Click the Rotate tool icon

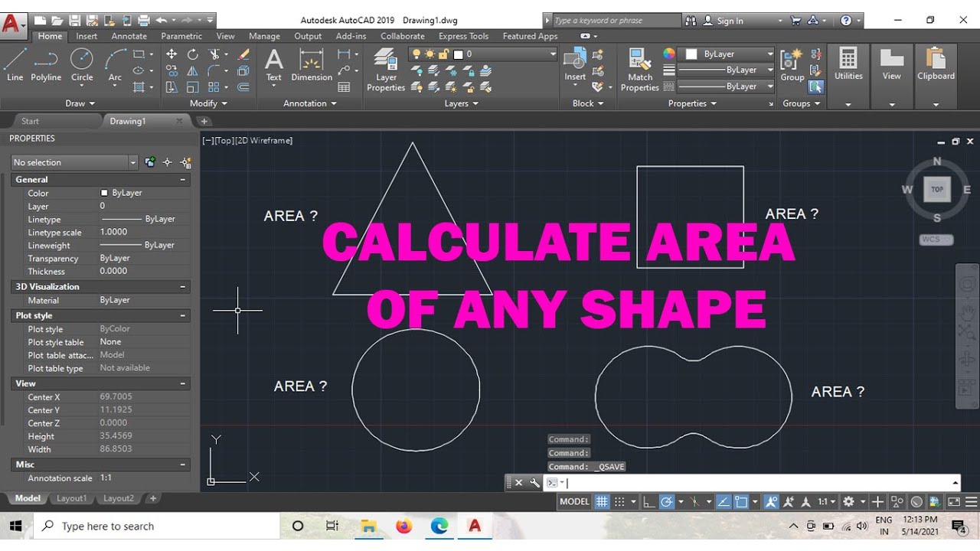pyautogui.click(x=193, y=54)
